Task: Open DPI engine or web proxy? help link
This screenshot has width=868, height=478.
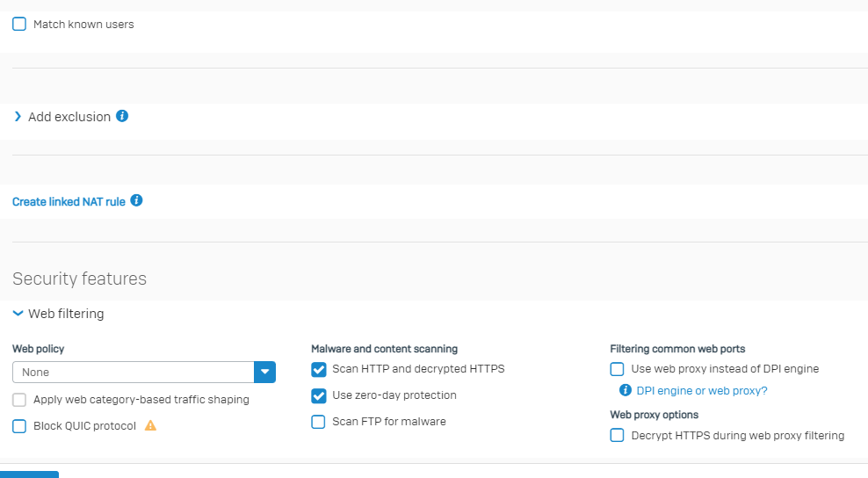Action: click(702, 390)
